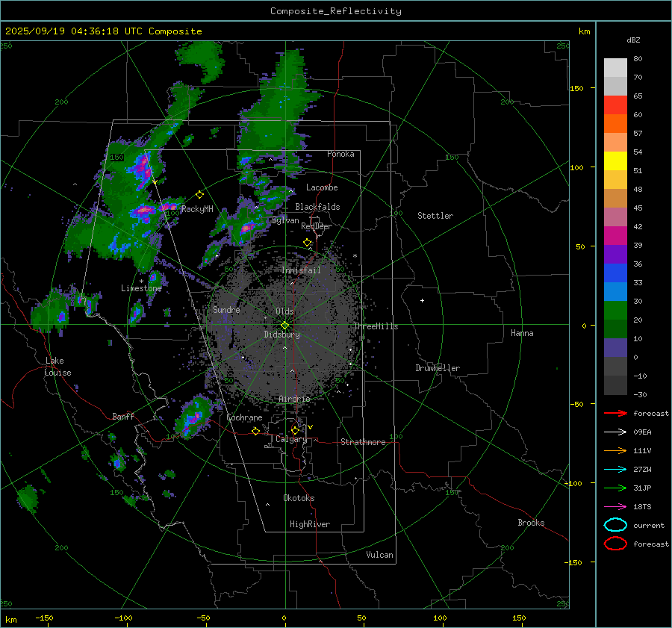672x628 pixels.
Task: Click the yellow diamond marker near RockyMH
Action: pos(199,194)
